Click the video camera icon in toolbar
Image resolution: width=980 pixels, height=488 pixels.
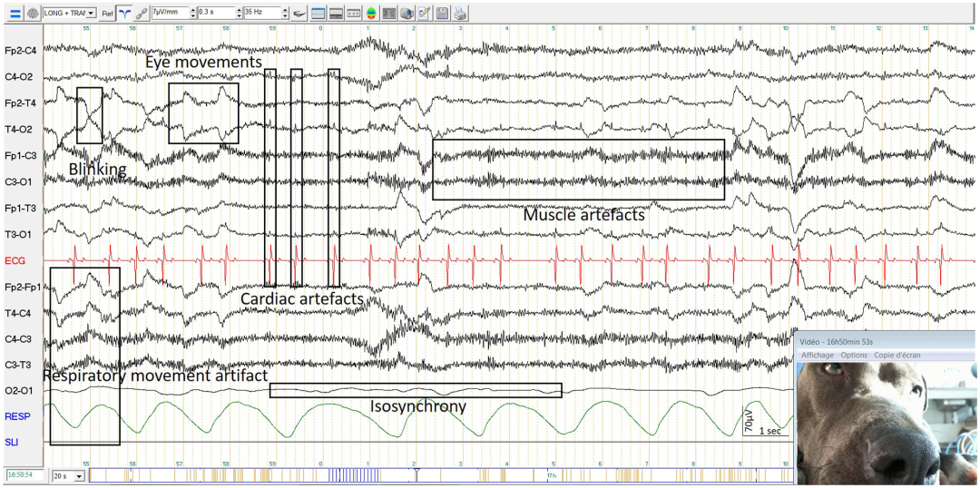point(407,14)
